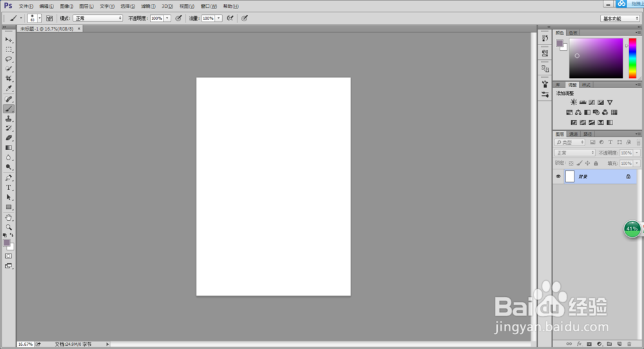Image resolution: width=644 pixels, height=349 pixels.
Task: Open the tool preset picker arrow
Action: coord(21,18)
